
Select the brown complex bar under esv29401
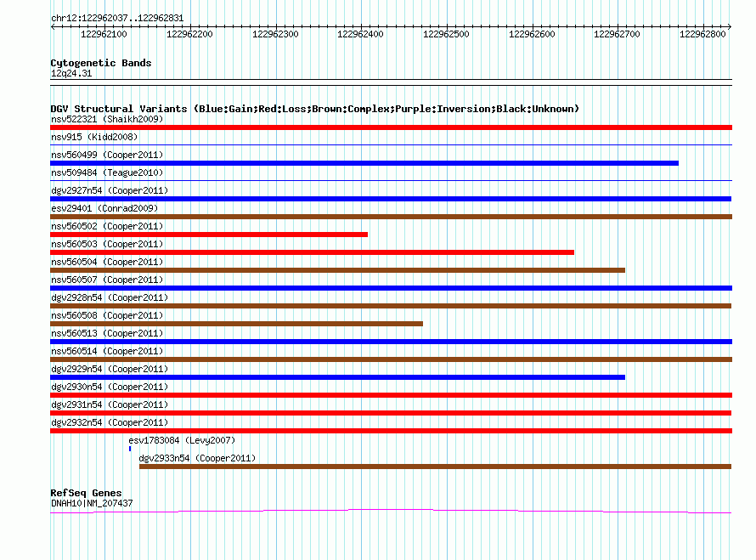tap(391, 217)
